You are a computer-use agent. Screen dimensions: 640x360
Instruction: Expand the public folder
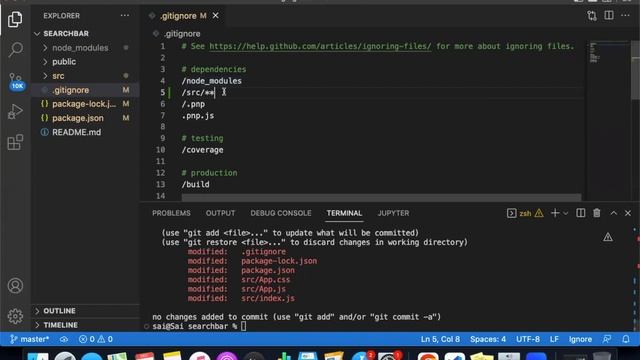coord(86,62)
